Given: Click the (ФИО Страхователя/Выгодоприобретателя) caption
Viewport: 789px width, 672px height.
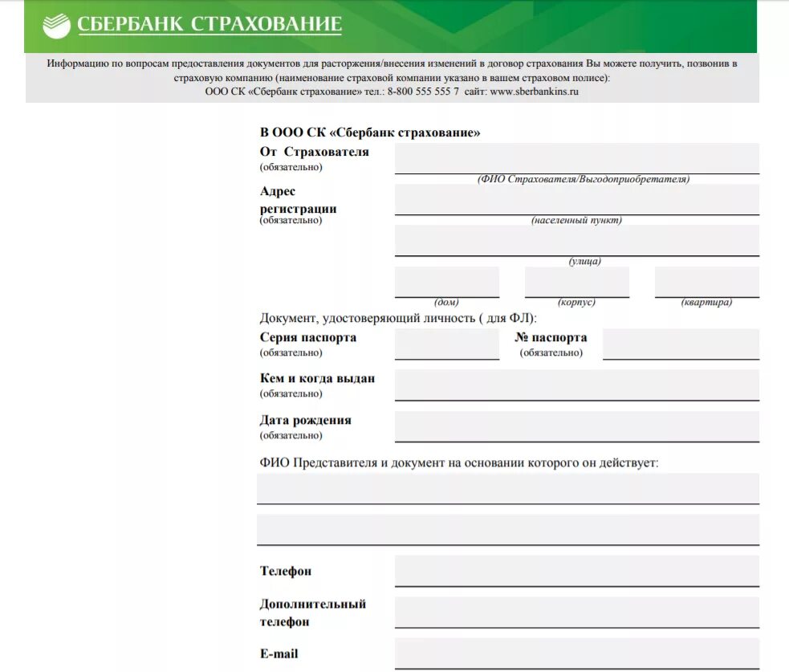Looking at the screenshot, I should point(584,179).
